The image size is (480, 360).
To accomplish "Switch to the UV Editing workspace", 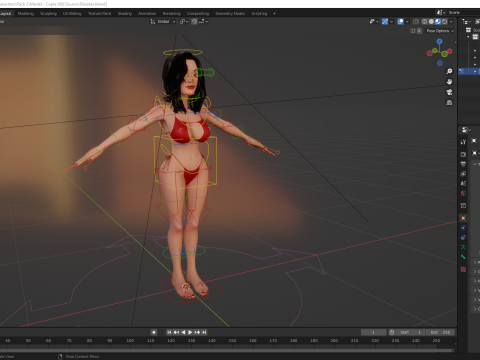I will pos(72,13).
